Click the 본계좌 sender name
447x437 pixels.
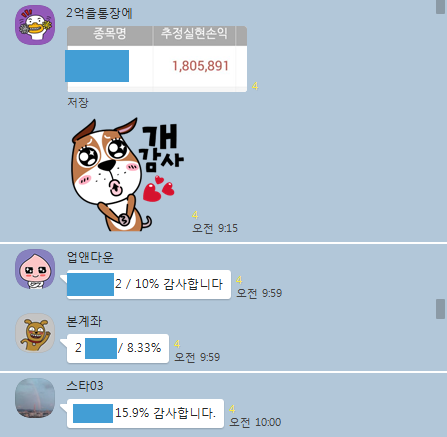coord(84,321)
